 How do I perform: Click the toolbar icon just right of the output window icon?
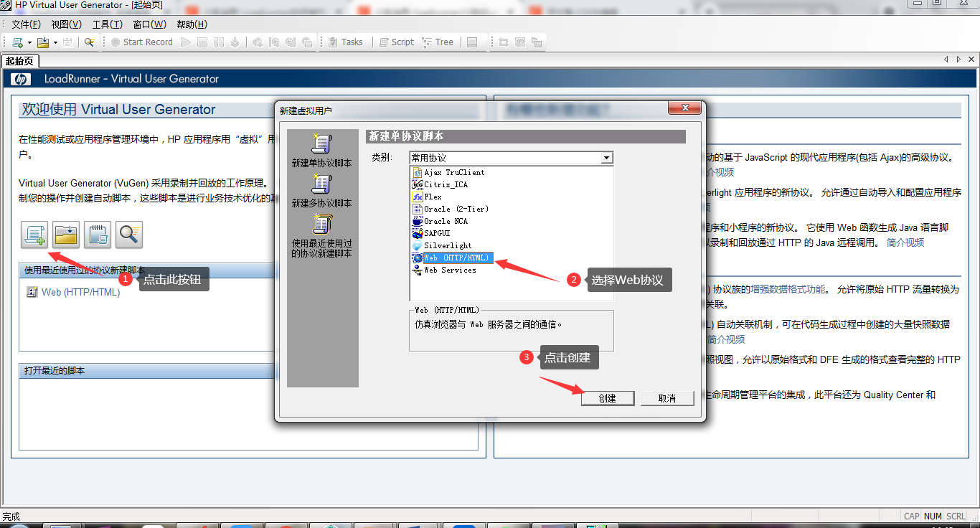[504, 42]
